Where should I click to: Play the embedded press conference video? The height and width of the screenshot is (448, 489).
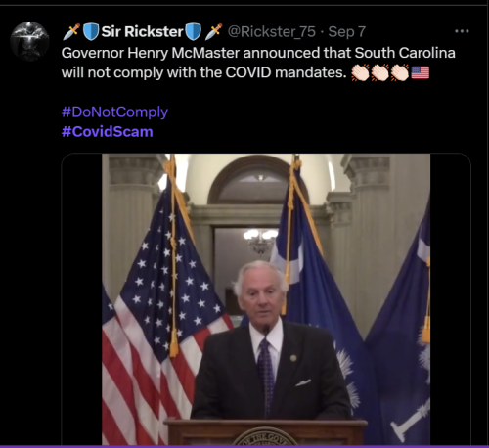tap(266, 299)
